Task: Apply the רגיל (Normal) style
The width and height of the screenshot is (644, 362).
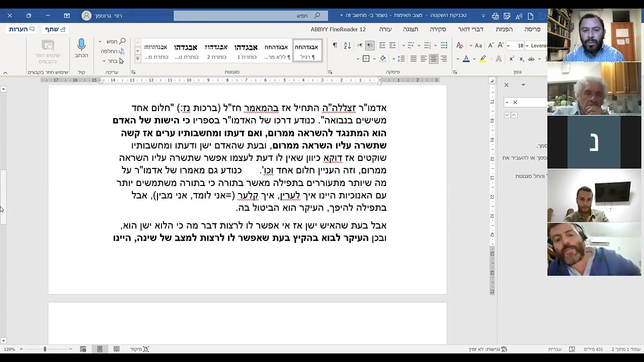Action: [306, 51]
